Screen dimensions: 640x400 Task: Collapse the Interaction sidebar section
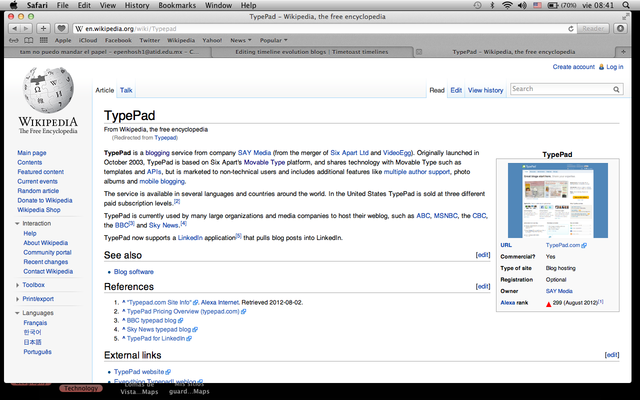pyautogui.click(x=18, y=224)
